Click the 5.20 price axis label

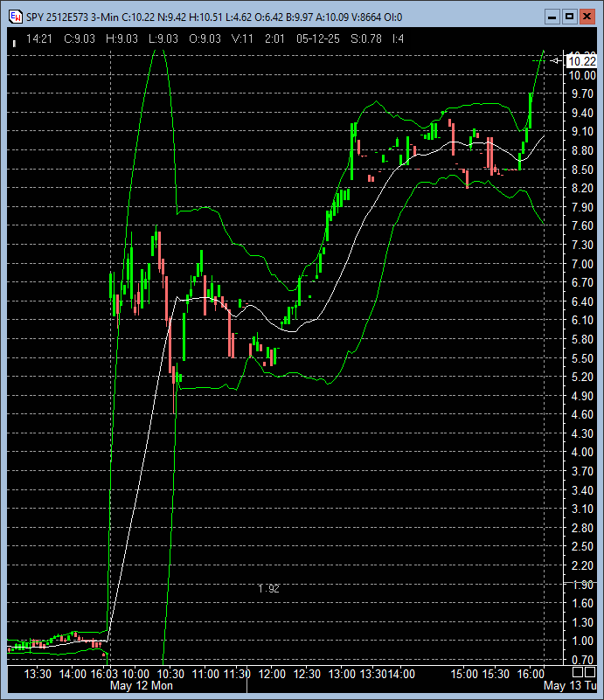pos(584,377)
